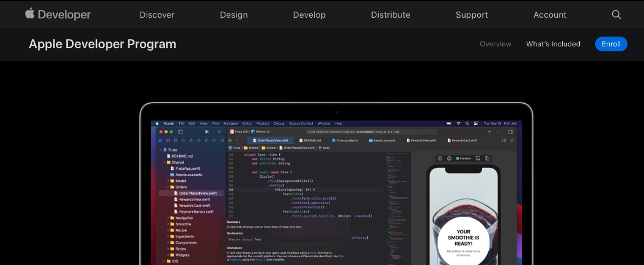Open Xcode's Product menu

[263, 123]
